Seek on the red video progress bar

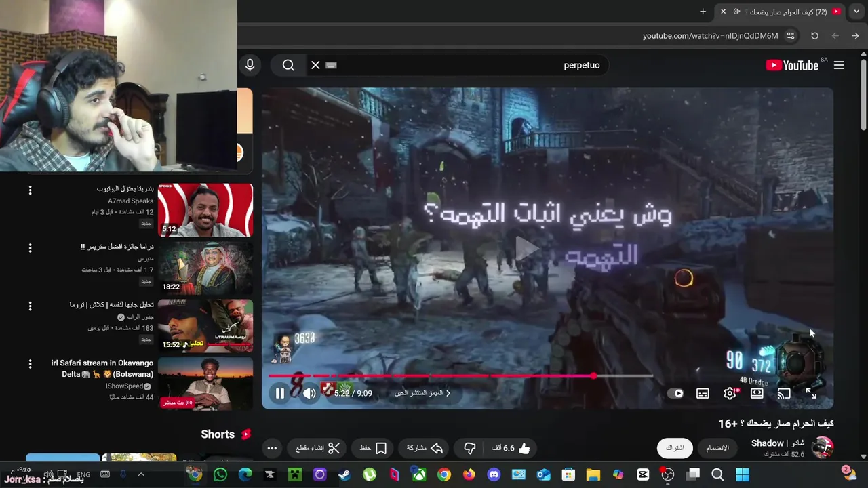click(461, 375)
